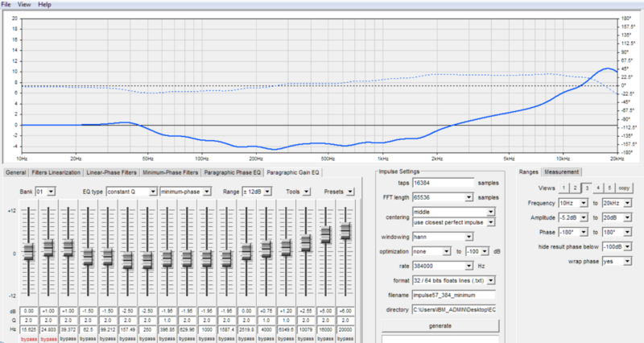Toggle bypass for the 24.803 Hz band

pyautogui.click(x=49, y=338)
